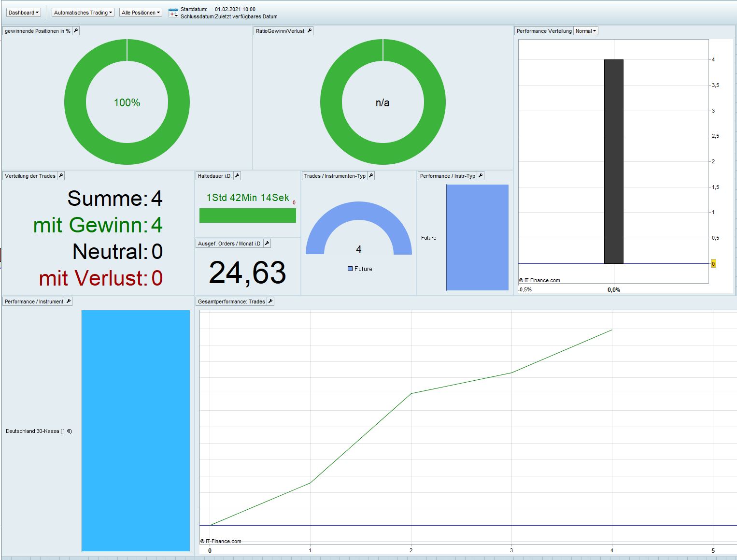Open settings wrench for gewinnende Positionen panel

(76, 31)
